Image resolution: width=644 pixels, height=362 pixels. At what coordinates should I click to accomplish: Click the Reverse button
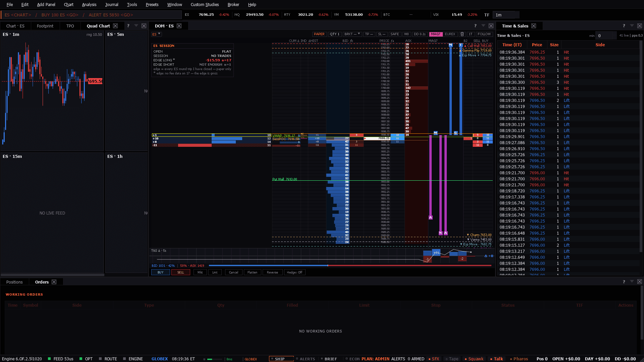pos(272,273)
